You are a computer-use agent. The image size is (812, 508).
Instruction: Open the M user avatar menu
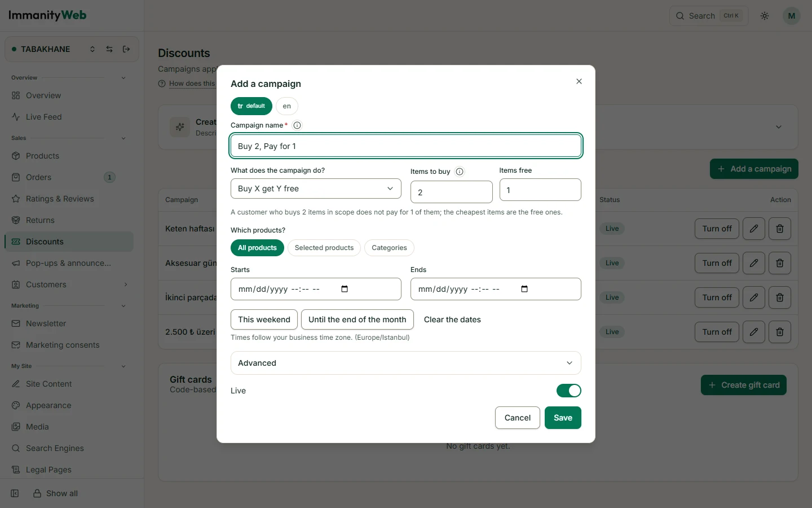point(792,16)
